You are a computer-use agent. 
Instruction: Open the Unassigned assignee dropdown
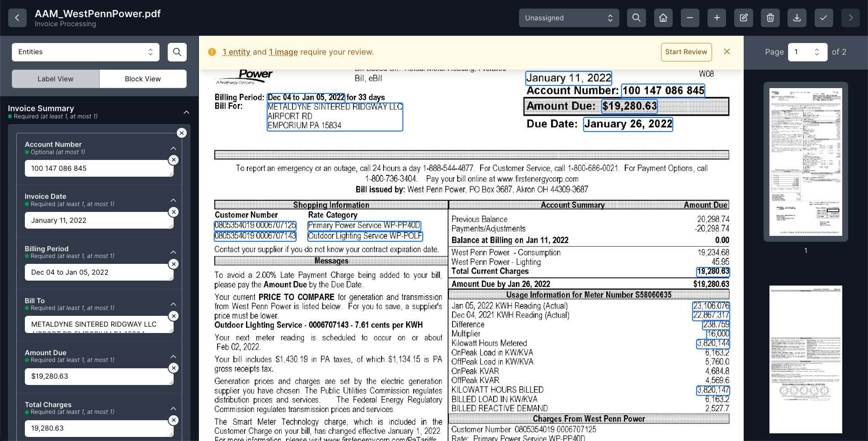coord(569,18)
